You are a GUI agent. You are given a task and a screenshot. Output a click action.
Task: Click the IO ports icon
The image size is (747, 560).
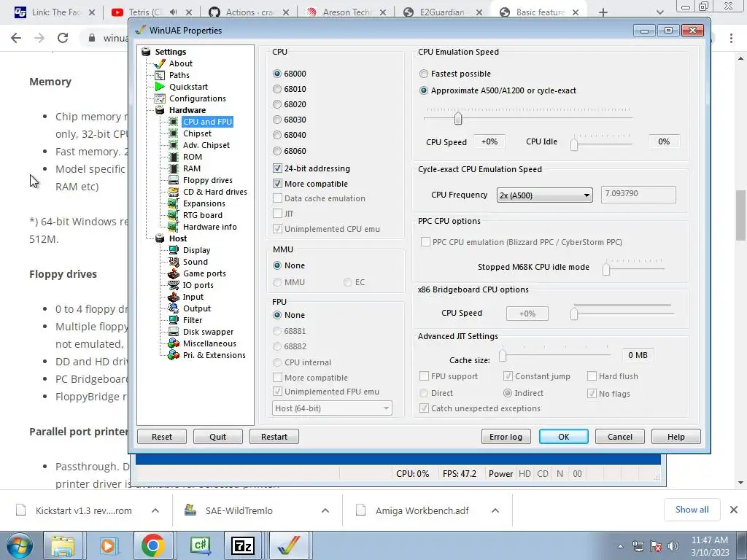point(174,285)
